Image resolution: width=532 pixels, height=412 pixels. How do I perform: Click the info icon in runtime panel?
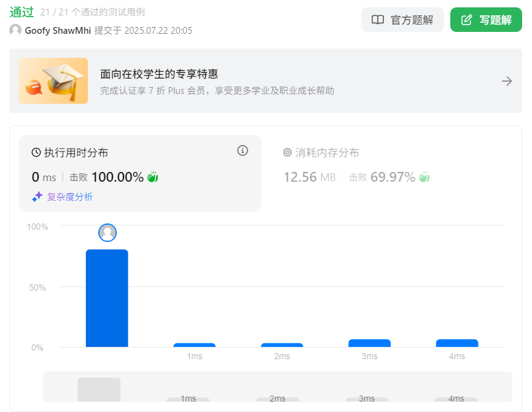(x=242, y=150)
